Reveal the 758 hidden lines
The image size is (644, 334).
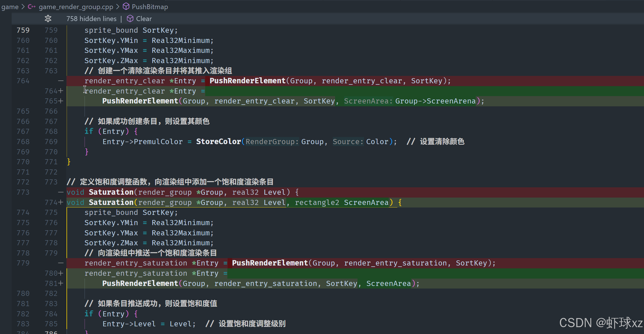click(x=91, y=19)
